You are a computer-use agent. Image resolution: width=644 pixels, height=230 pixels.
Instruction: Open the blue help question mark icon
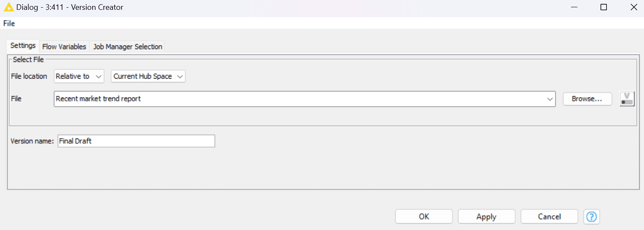(591, 217)
